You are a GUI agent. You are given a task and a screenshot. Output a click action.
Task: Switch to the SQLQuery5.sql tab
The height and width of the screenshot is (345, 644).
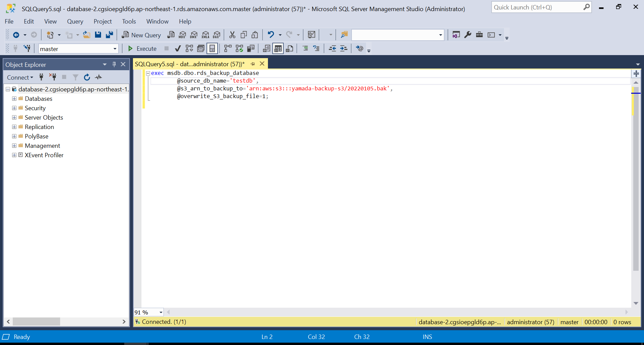coord(188,64)
